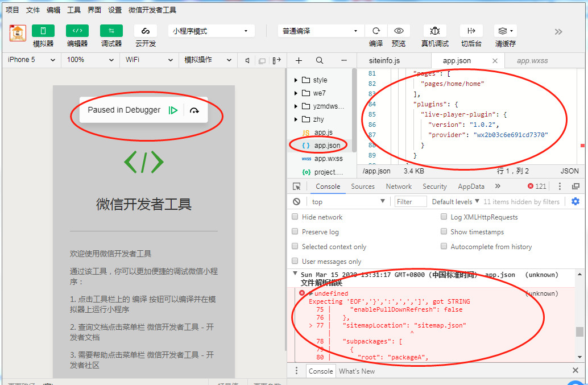This screenshot has width=588, height=385.
Task: Click the 121 errors counter badge
Action: click(x=537, y=187)
